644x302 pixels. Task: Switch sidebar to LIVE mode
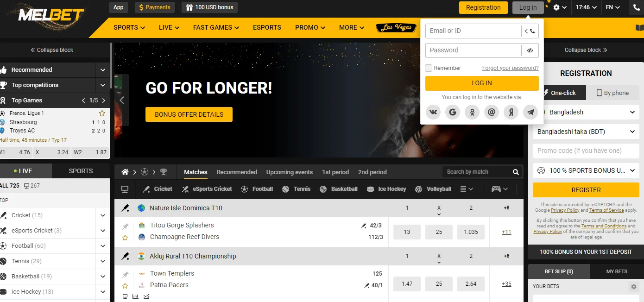26,171
